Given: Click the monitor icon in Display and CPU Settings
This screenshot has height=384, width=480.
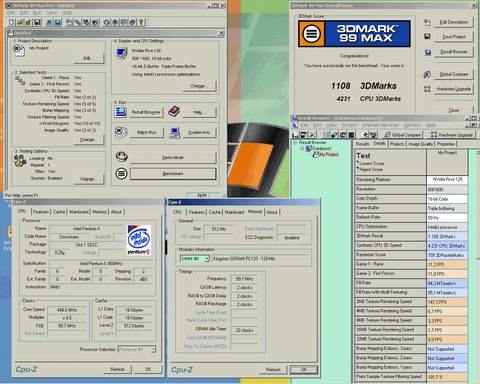Looking at the screenshot, I should tap(122, 53).
